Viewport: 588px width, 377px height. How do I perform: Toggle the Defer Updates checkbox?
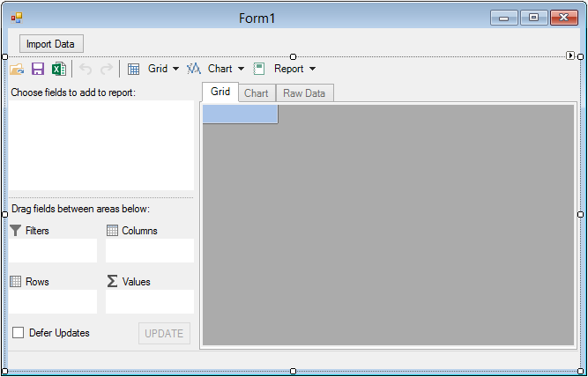coord(18,333)
